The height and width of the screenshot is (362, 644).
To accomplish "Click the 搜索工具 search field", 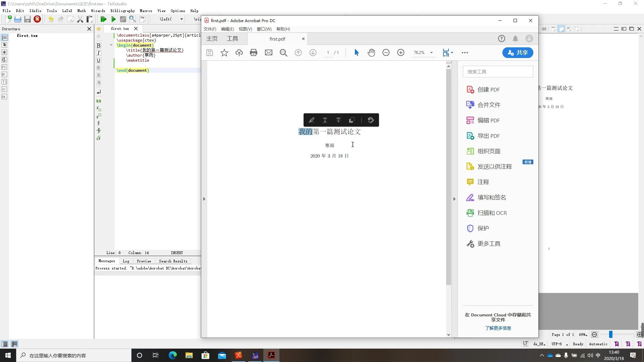I will pos(498,72).
